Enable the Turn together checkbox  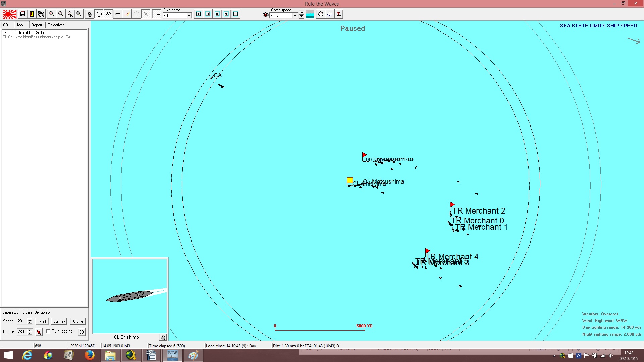pyautogui.click(x=48, y=331)
